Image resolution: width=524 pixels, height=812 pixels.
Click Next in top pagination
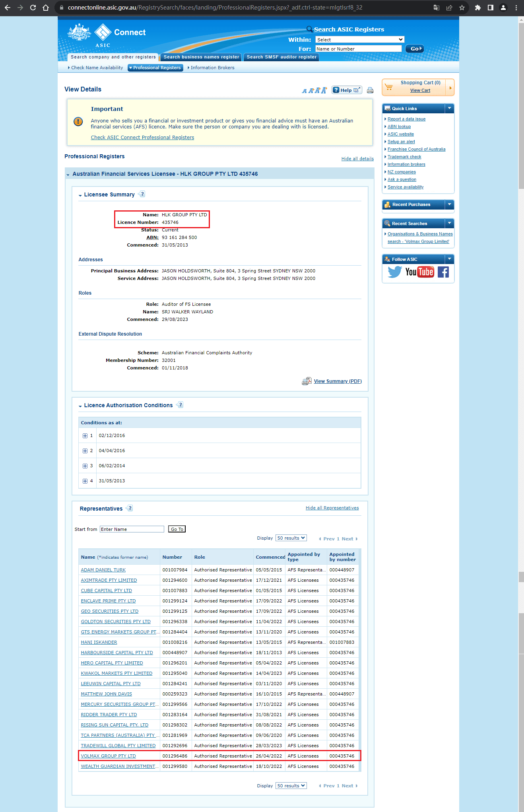click(x=349, y=539)
